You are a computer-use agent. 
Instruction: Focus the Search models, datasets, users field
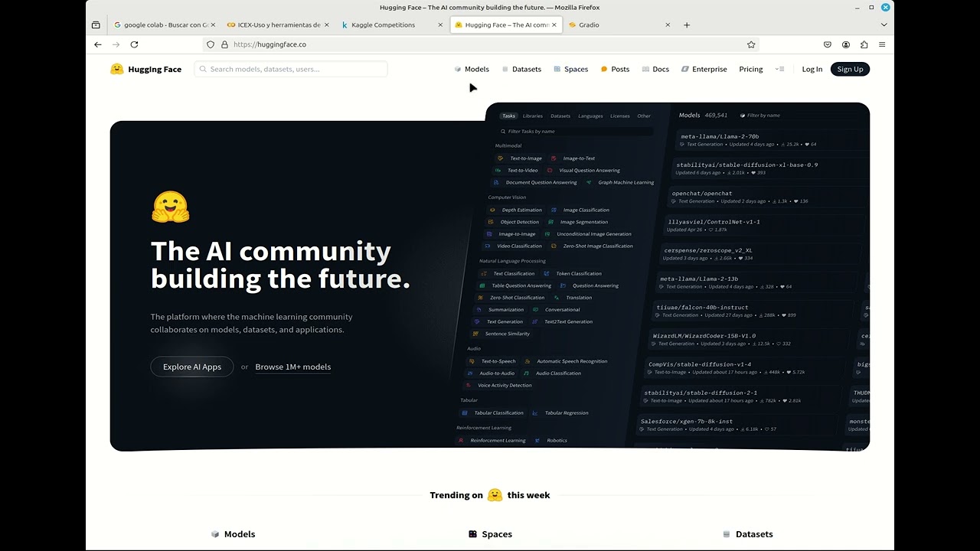tap(291, 69)
